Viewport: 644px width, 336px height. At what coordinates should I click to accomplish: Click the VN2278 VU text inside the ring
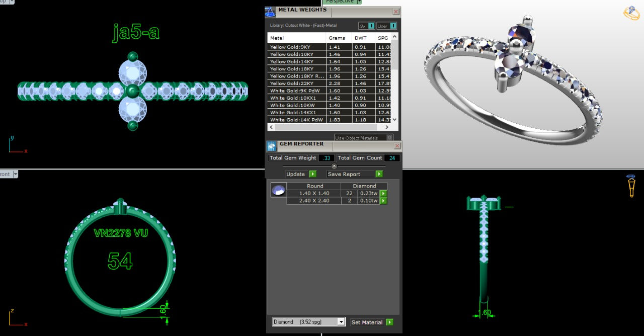pos(121,233)
